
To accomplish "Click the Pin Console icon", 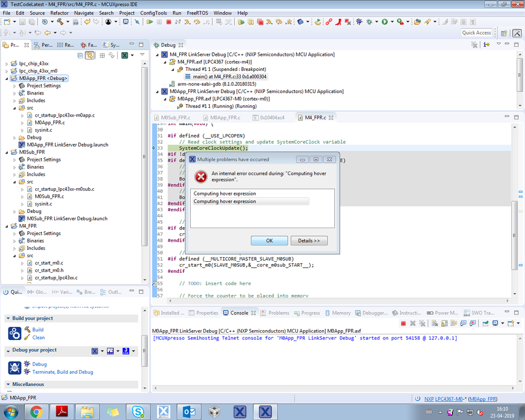I will pos(486,323).
